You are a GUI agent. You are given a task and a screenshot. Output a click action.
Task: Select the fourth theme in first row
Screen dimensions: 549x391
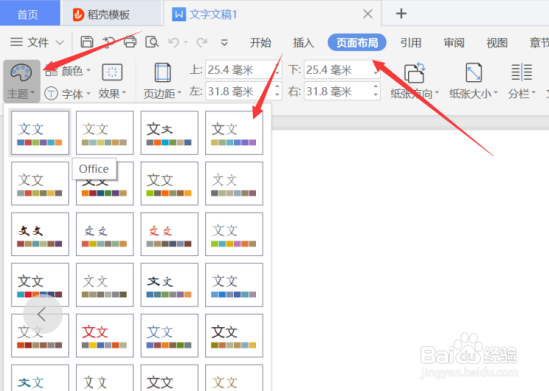pos(234,133)
